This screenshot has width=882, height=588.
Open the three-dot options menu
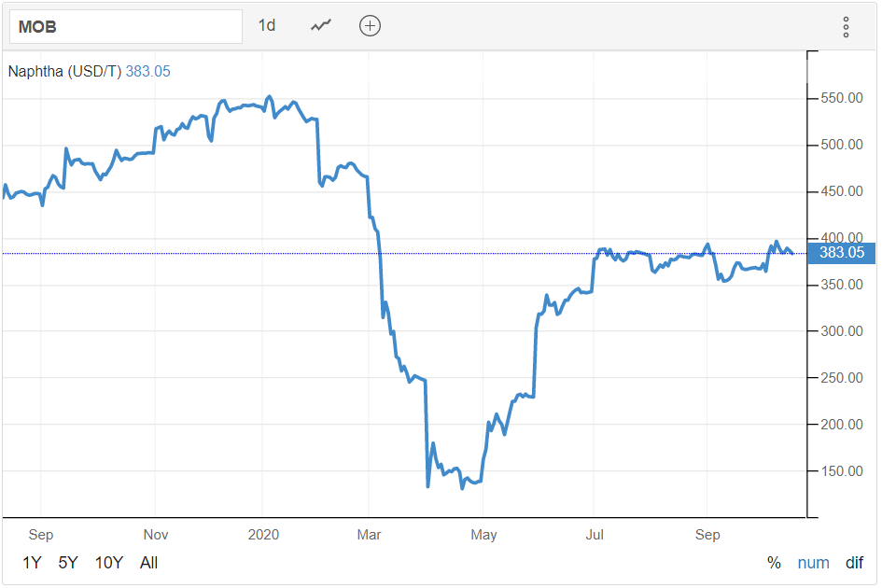(x=846, y=27)
